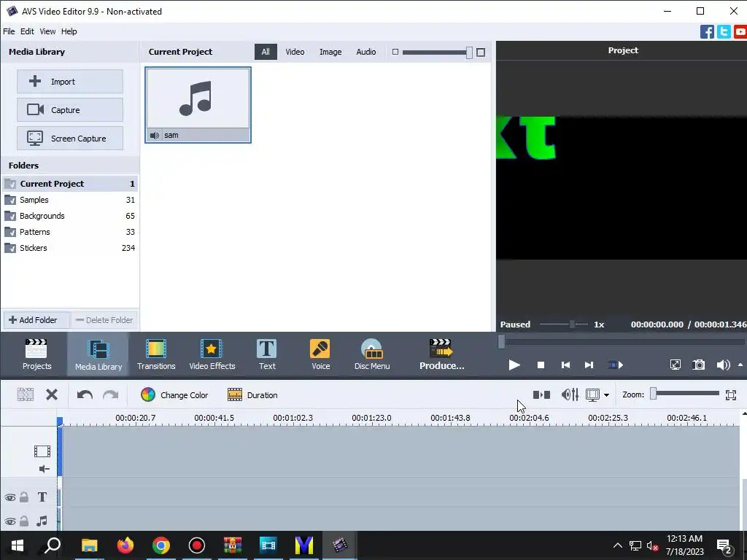
Task: Select the Patterns folder
Action: pos(69,232)
